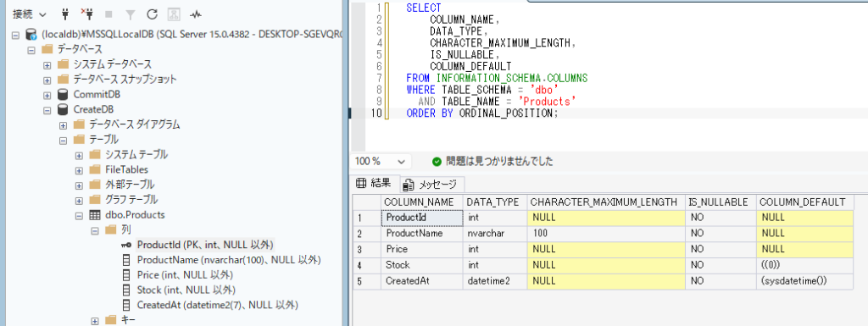Select the nvarchar data type cell
This screenshot has width=868, height=326.
495,233
